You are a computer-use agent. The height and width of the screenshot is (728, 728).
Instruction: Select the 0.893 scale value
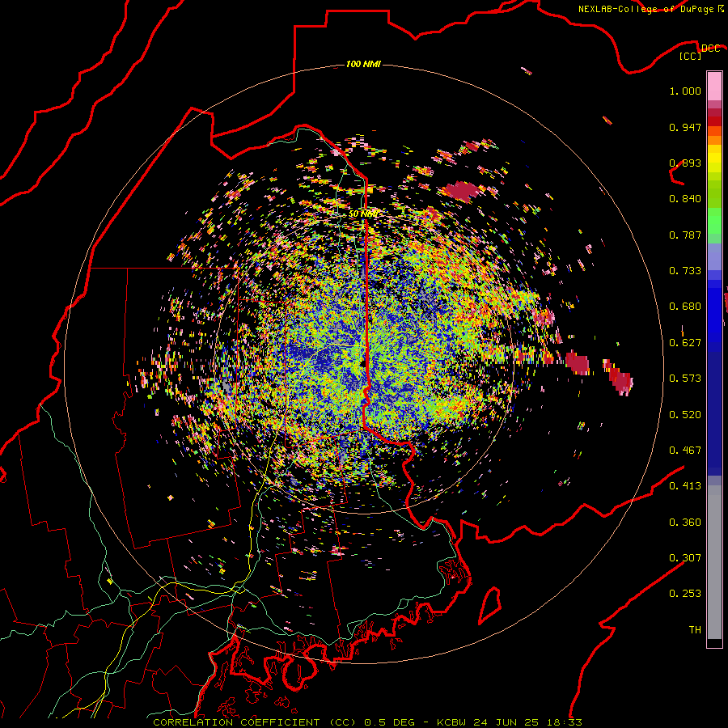click(685, 163)
